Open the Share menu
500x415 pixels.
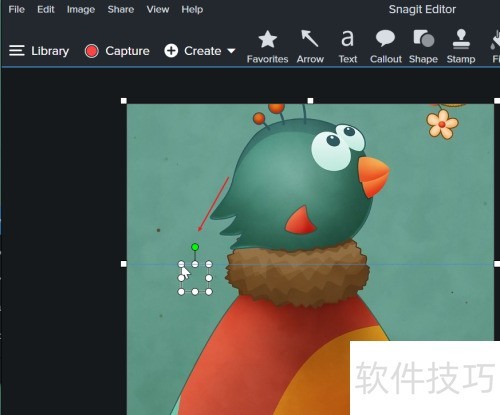pos(121,9)
